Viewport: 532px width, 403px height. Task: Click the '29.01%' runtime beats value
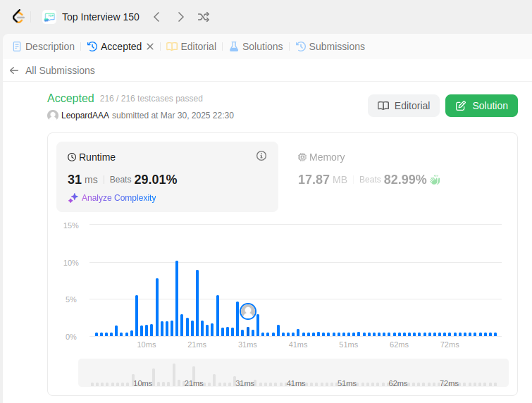coord(156,180)
